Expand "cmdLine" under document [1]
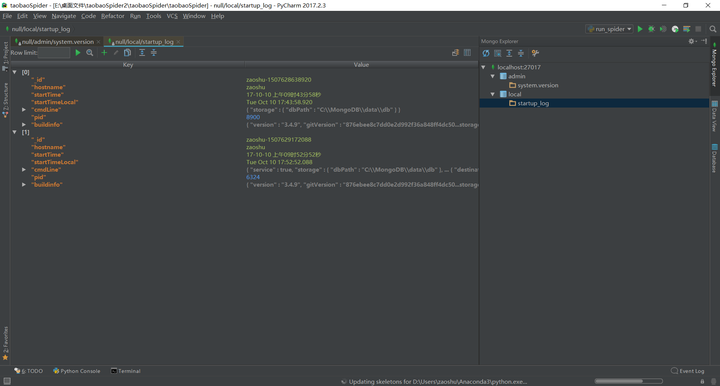The height and width of the screenshot is (386, 720). [x=23, y=170]
